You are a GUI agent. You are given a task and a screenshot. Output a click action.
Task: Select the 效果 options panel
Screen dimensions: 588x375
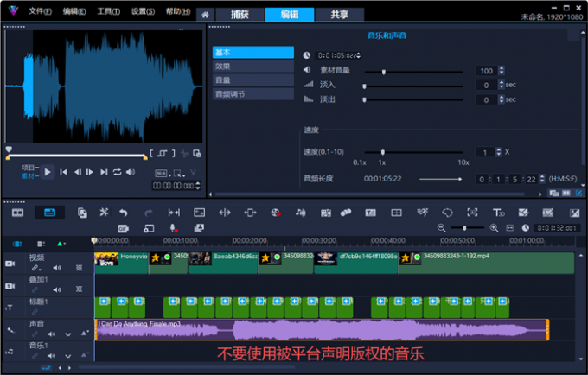pyautogui.click(x=253, y=67)
